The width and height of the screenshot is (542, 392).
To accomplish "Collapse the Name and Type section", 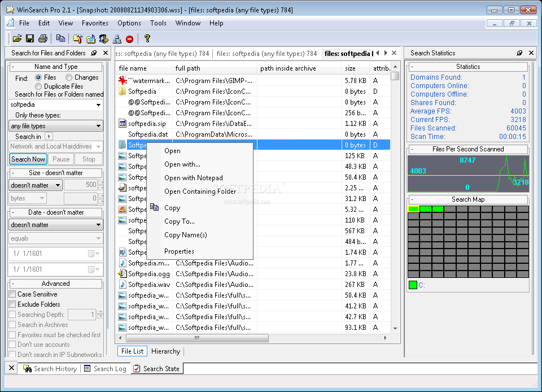I will pyautogui.click(x=13, y=67).
